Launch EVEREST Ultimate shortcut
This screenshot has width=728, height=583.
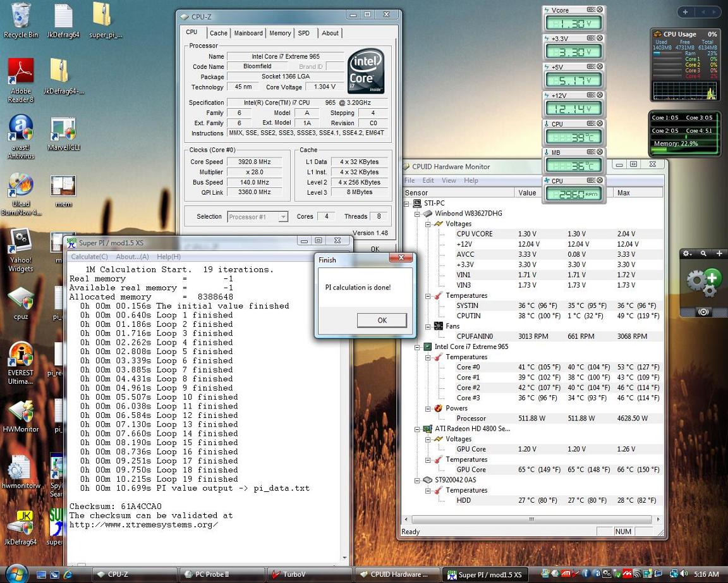click(x=20, y=364)
